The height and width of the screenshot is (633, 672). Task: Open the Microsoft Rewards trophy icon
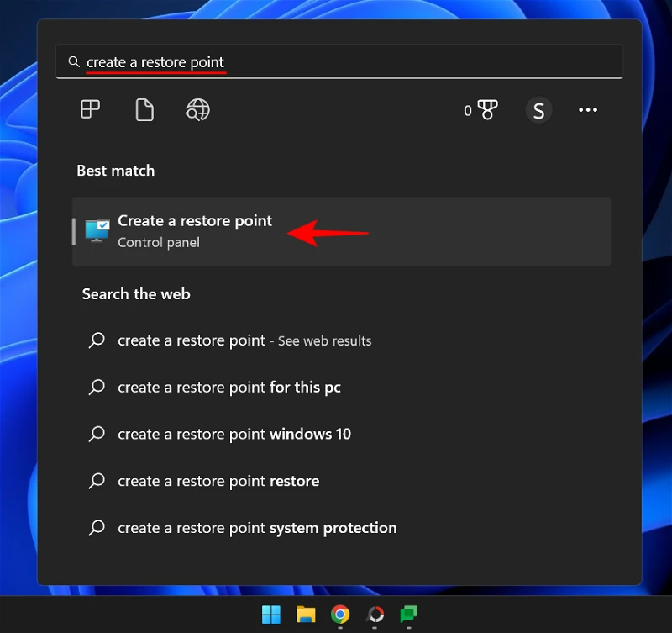[x=487, y=110]
